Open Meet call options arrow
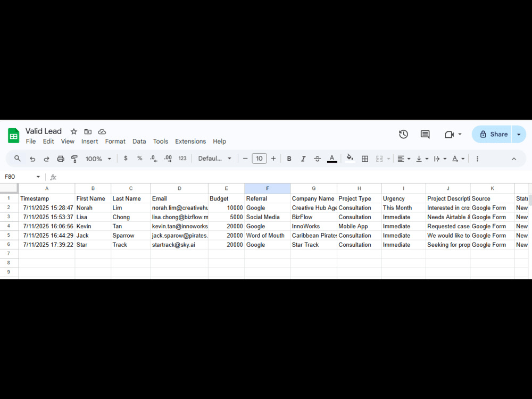 pos(460,135)
